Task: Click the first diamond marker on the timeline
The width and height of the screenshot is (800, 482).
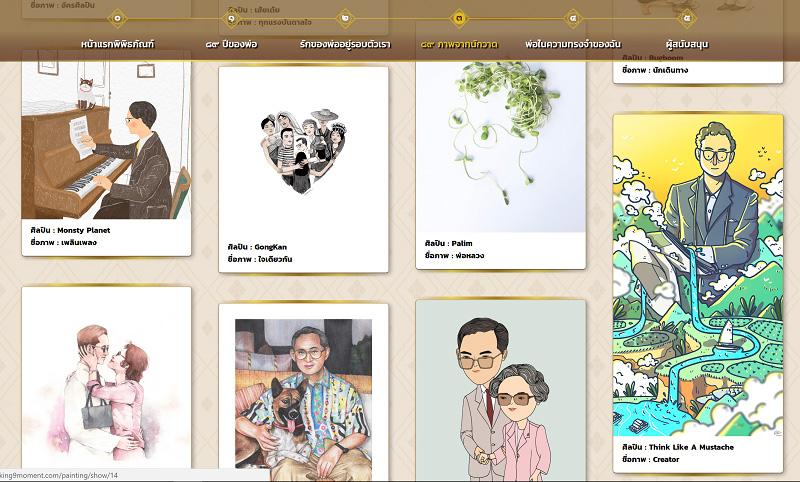Action: click(117, 18)
